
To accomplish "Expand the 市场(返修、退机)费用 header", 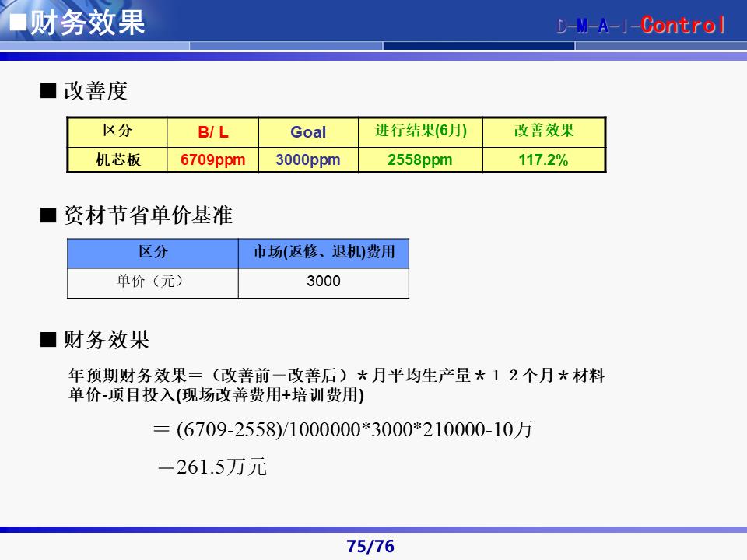I will point(325,250).
